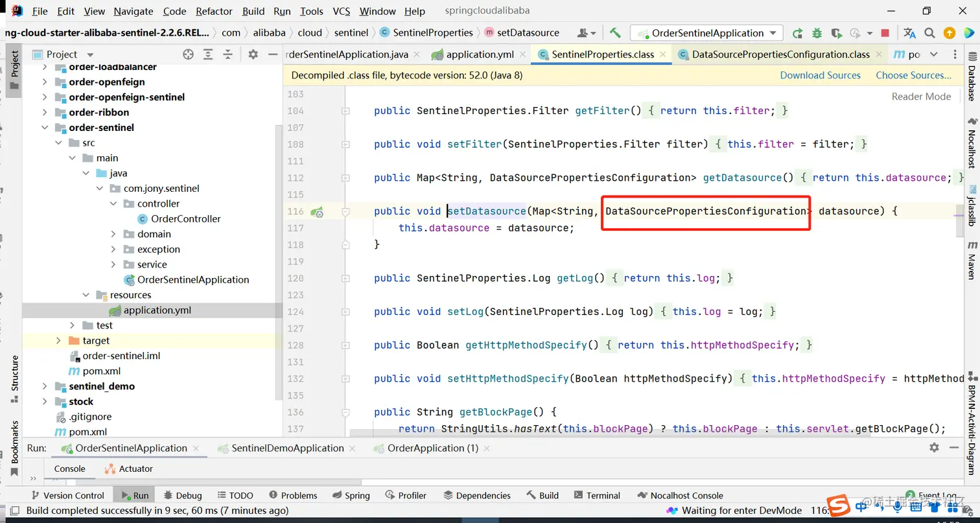Click Waiting for enter DevMode status
The width and height of the screenshot is (980, 523).
click(x=734, y=511)
